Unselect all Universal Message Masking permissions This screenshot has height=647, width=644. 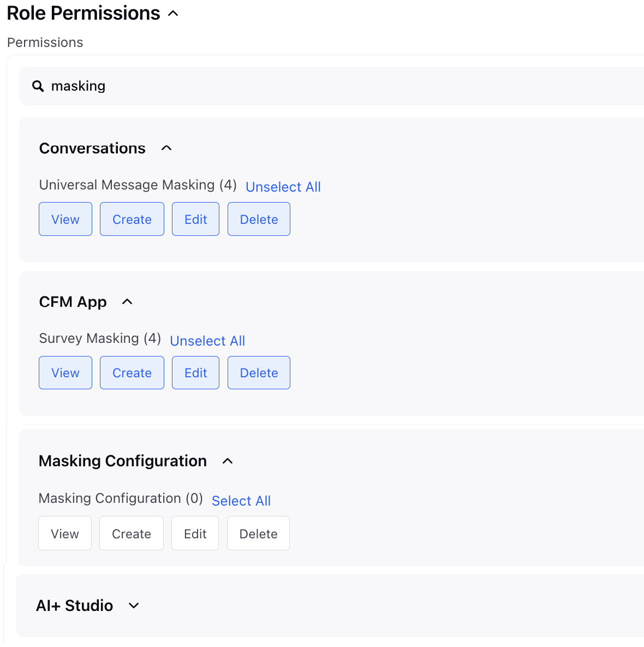[283, 187]
